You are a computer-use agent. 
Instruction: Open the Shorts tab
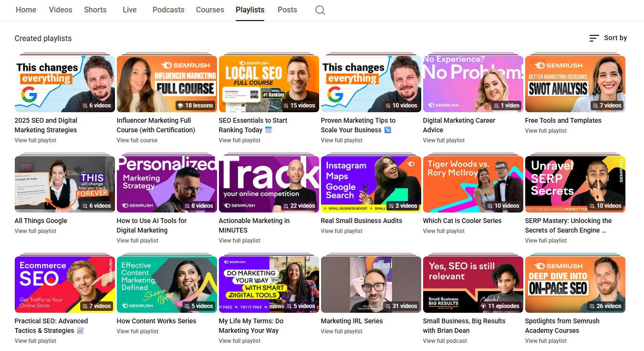coord(95,10)
